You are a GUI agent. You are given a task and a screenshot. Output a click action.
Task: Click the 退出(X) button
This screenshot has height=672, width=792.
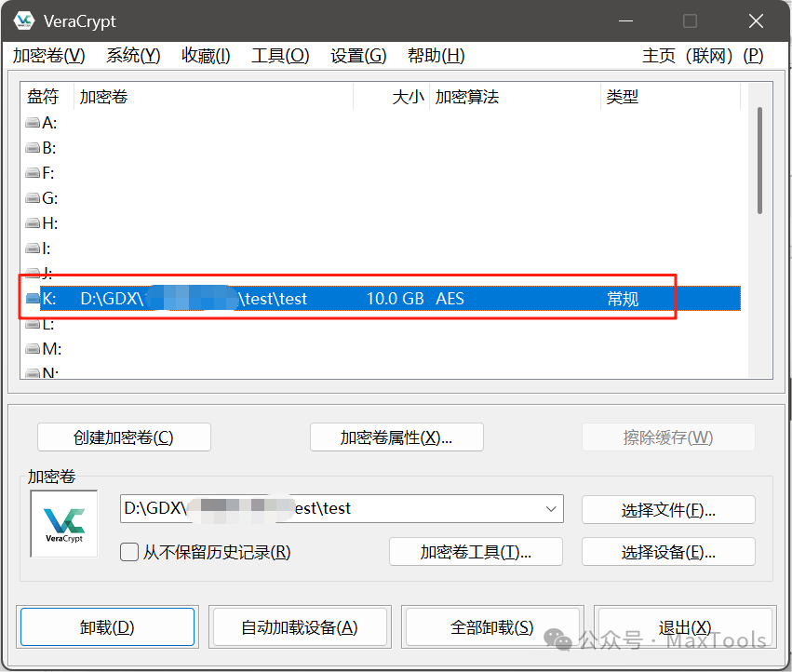[685, 627]
